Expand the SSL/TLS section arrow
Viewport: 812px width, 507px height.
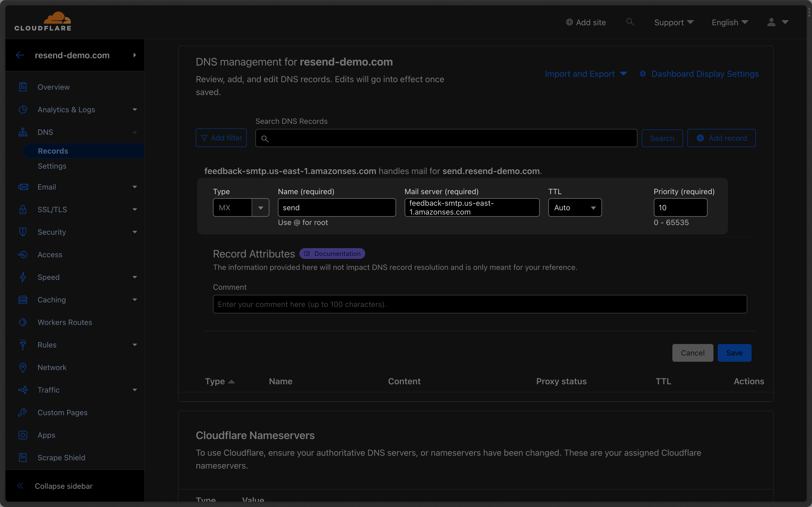(135, 209)
